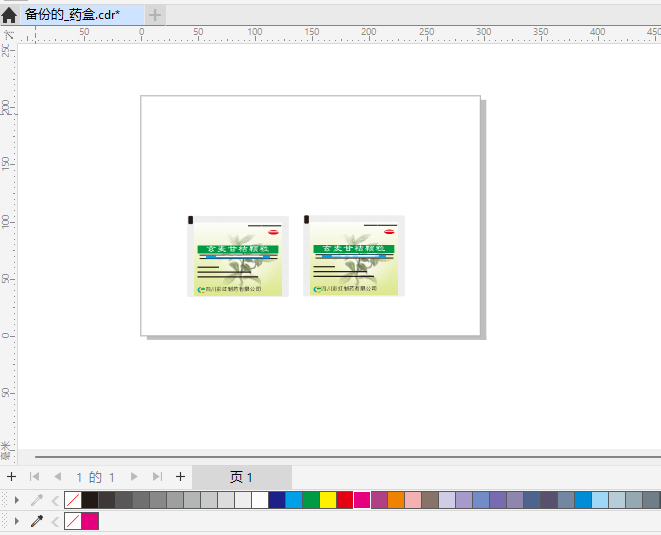661x535 pixels.
Task: Select No Fill swatch in document palette
Action: tap(73, 521)
